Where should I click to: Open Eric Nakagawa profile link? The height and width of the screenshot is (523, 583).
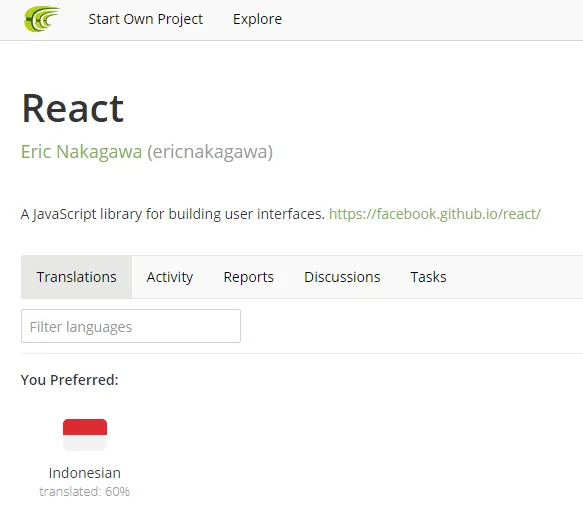tap(81, 152)
